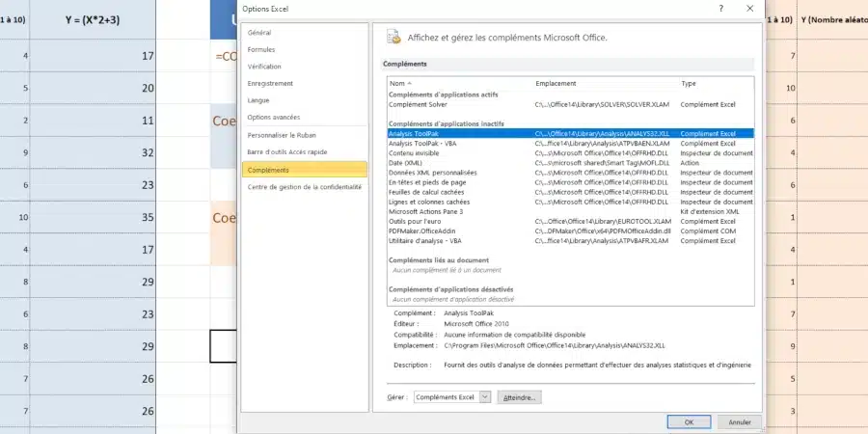Open the Général options category

point(305,33)
